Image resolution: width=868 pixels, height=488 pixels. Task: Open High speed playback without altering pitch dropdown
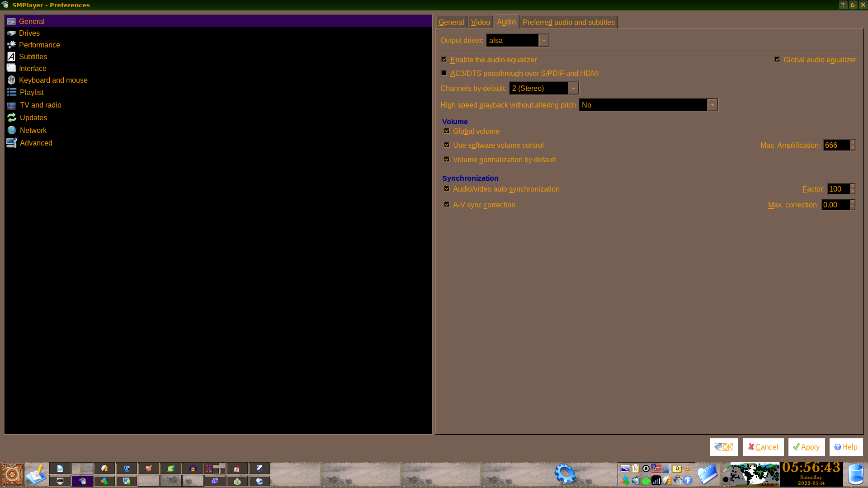point(648,105)
